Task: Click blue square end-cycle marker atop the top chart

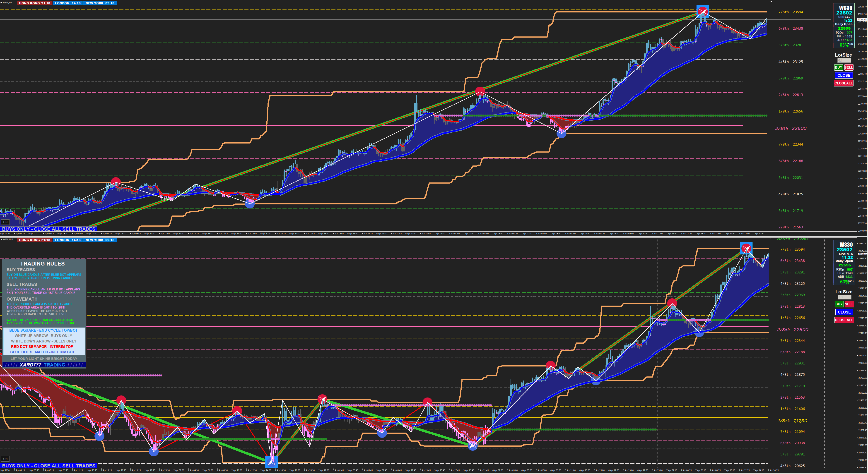Action: [703, 12]
